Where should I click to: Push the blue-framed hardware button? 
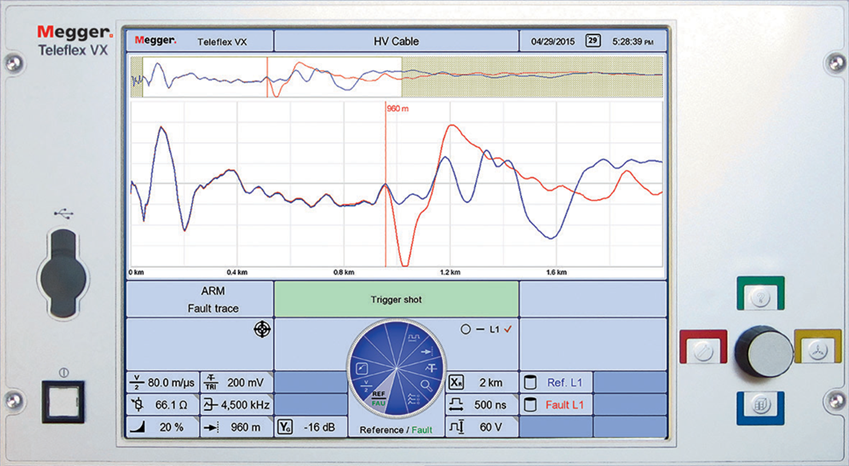760,406
